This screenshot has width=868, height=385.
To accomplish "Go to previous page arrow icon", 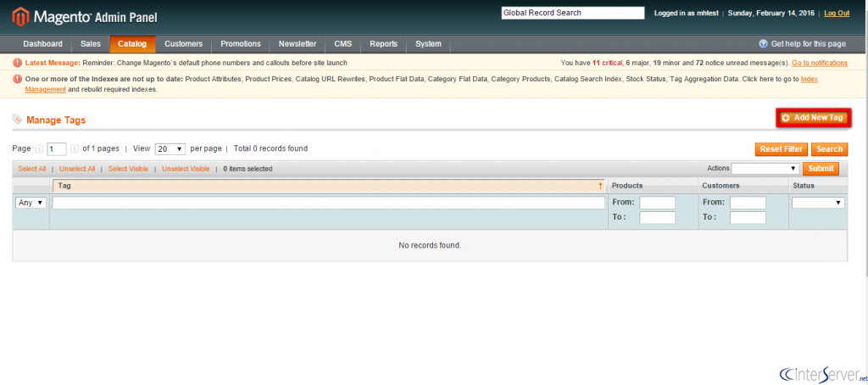I will click(39, 149).
